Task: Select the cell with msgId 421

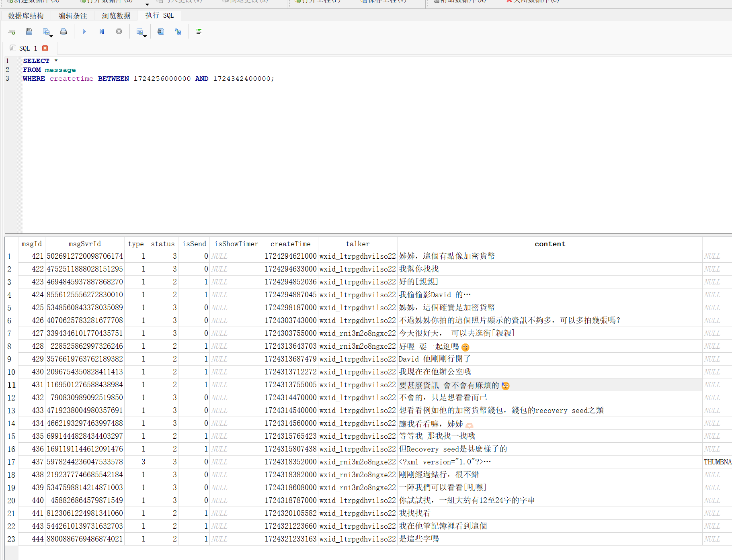Action: 32,256
